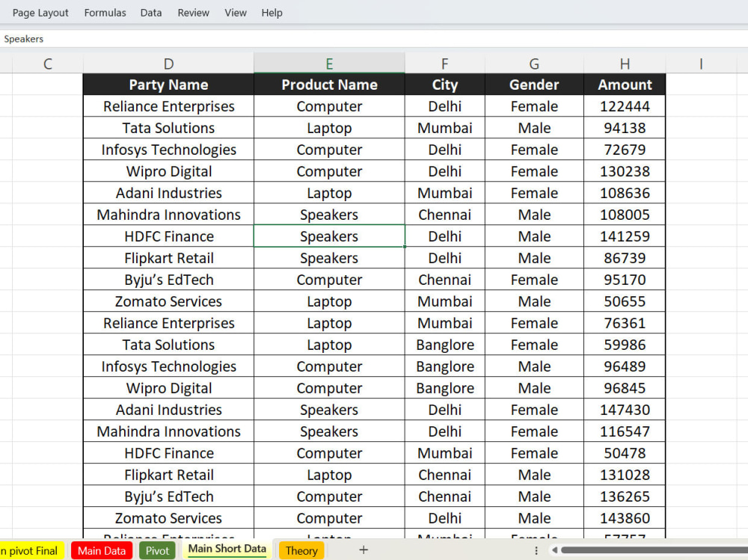The width and height of the screenshot is (748, 560).
Task: Select the Amount cell 116547
Action: click(625, 431)
